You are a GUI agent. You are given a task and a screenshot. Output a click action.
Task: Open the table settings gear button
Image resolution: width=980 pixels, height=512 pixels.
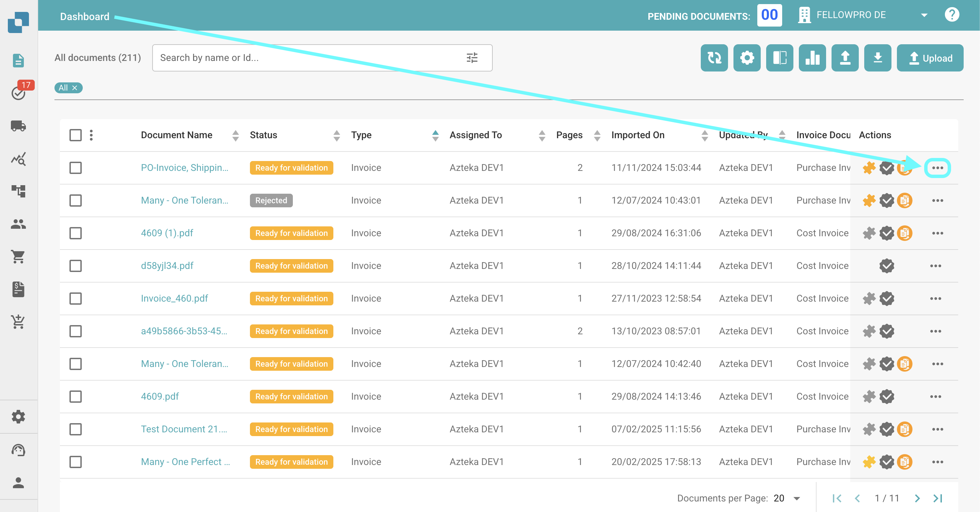pos(746,58)
